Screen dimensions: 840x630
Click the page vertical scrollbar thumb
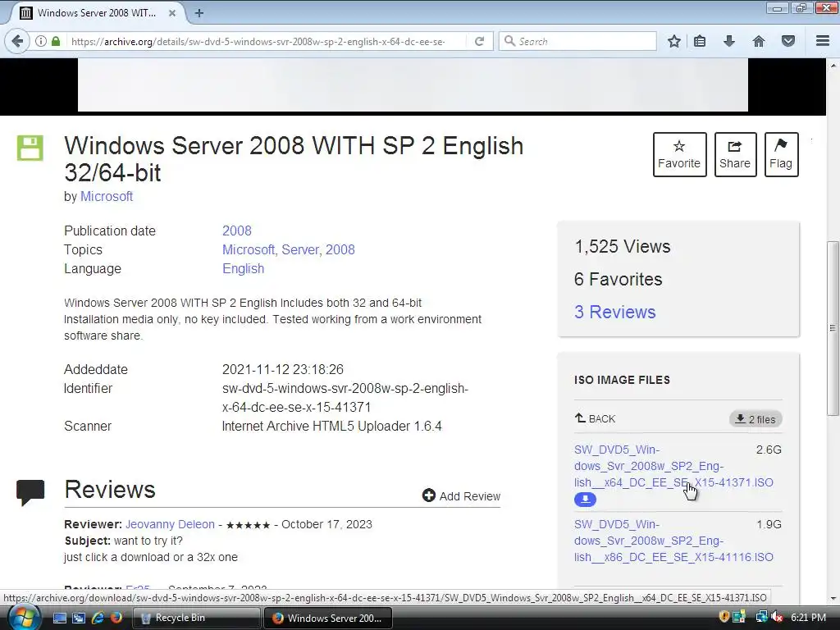[x=833, y=328]
